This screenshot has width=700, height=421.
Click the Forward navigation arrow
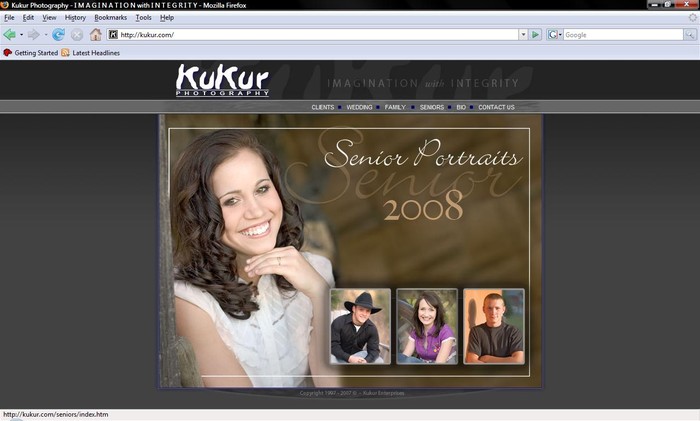(33, 34)
